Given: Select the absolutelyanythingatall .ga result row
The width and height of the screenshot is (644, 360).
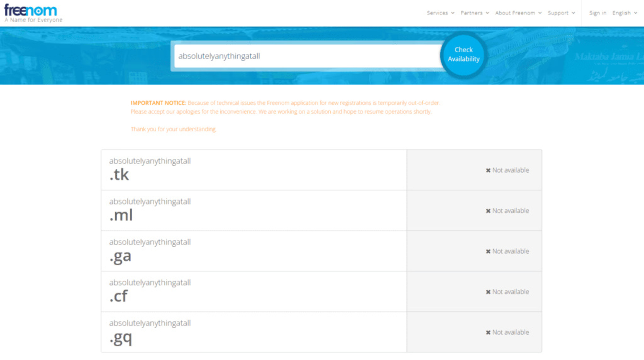Looking at the screenshot, I should point(321,251).
